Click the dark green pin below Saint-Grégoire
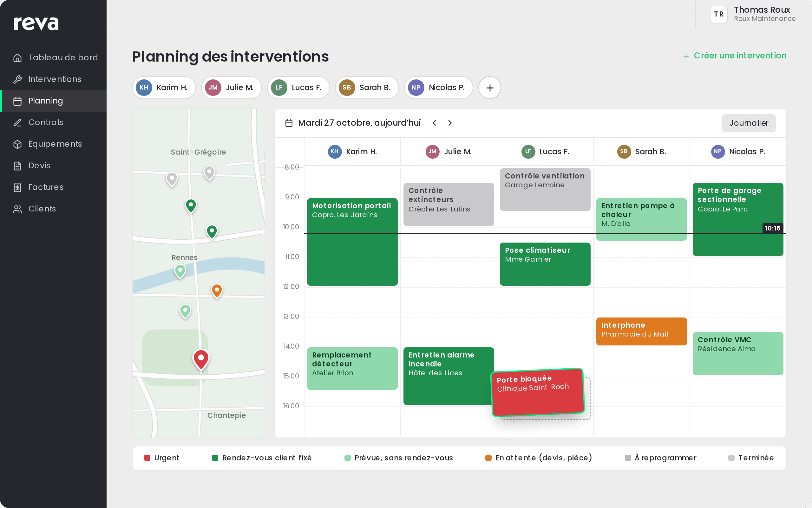Image resolution: width=812 pixels, height=508 pixels. (191, 206)
